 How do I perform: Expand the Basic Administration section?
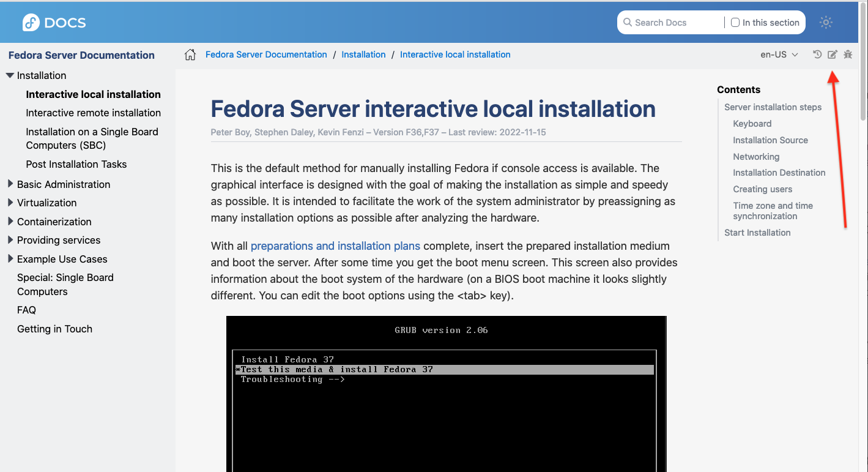coord(10,184)
